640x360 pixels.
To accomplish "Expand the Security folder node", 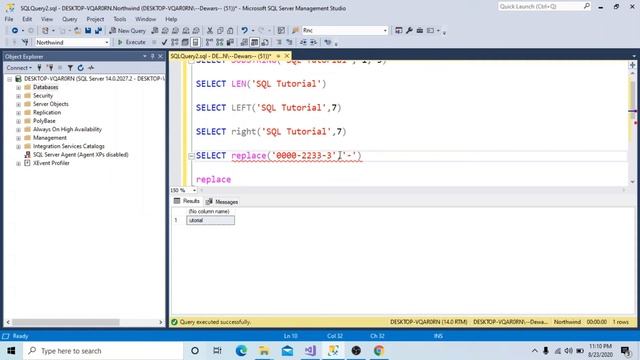I will coord(18,96).
